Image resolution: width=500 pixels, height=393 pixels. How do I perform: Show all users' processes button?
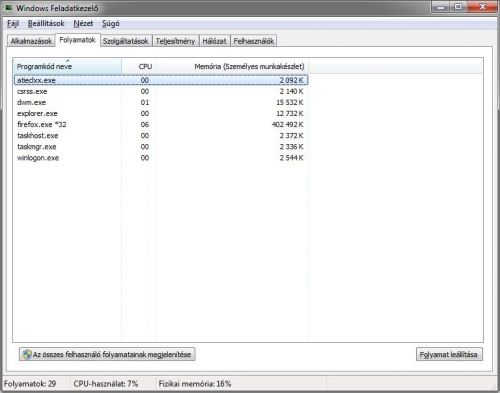(107, 354)
